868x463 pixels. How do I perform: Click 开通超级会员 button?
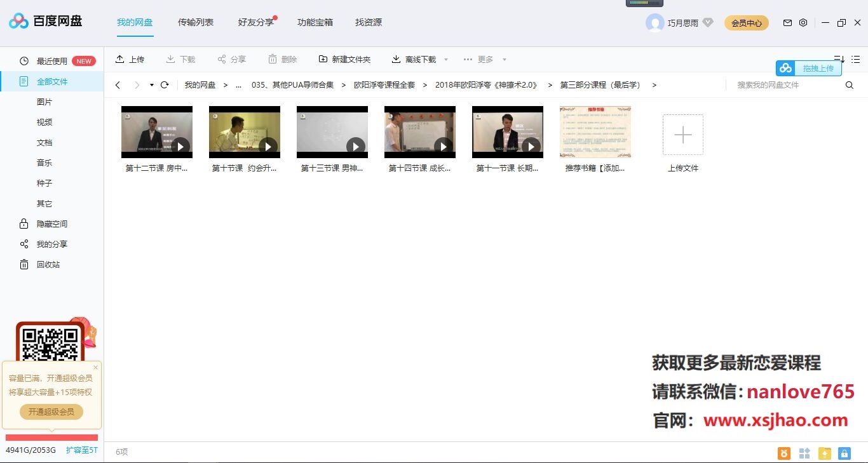coord(51,412)
